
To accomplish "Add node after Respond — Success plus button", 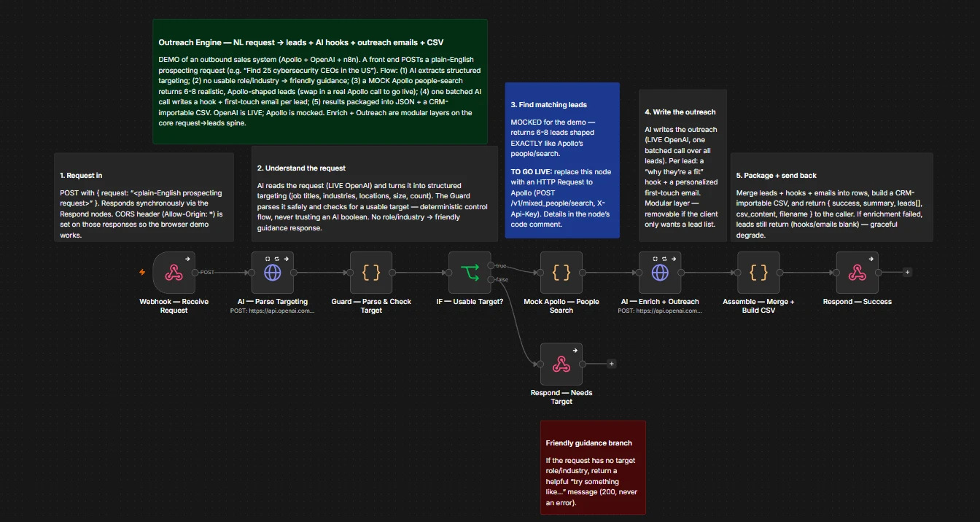I will point(907,272).
